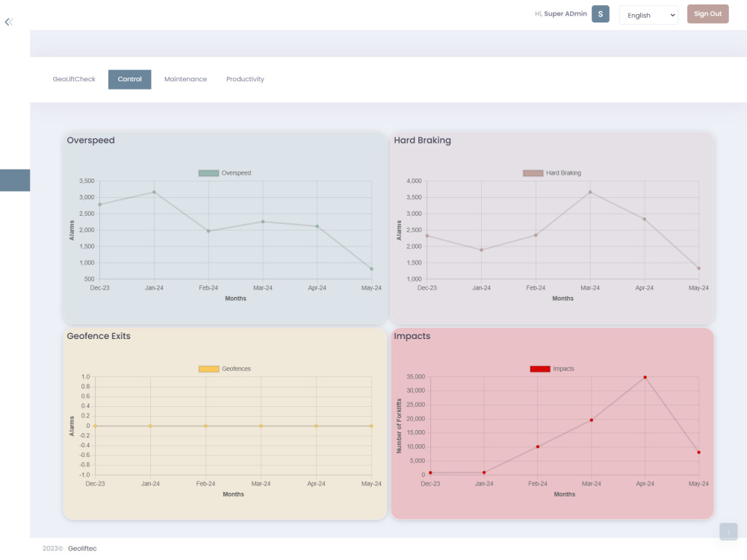The image size is (747, 560).
Task: Click the Geofences May-24 data point
Action: click(371, 426)
